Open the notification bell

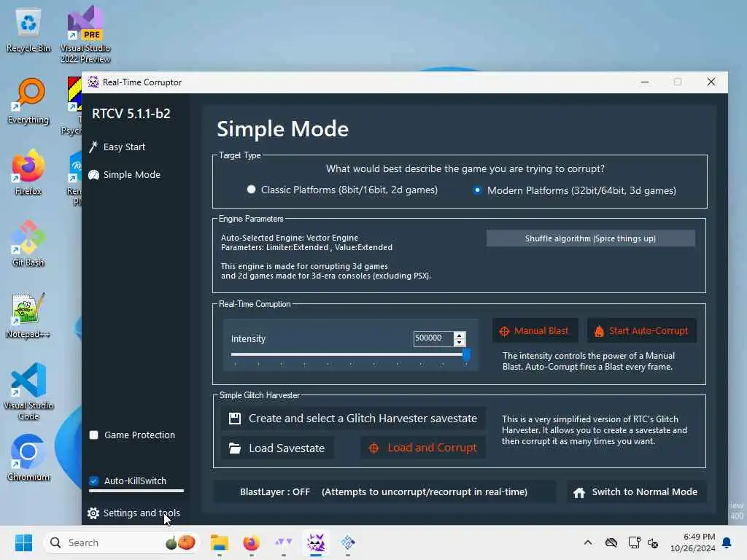tap(727, 542)
